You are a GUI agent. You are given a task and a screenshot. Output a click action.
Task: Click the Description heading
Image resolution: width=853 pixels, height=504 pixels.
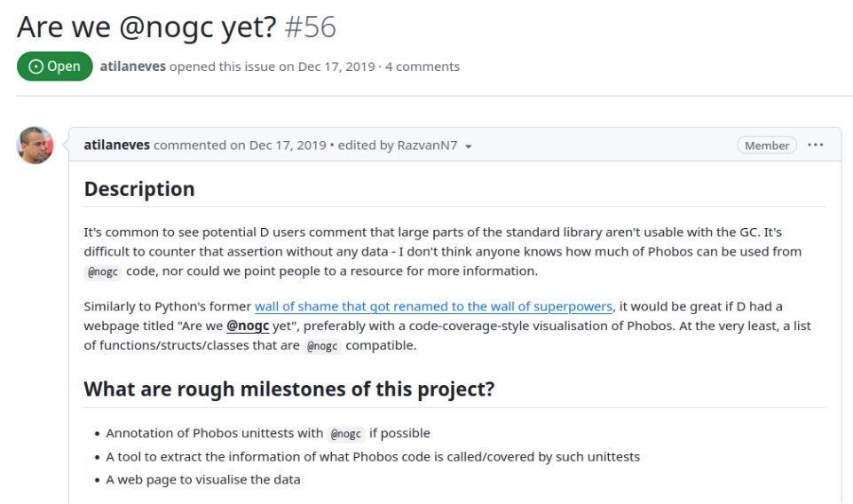pyautogui.click(x=139, y=189)
